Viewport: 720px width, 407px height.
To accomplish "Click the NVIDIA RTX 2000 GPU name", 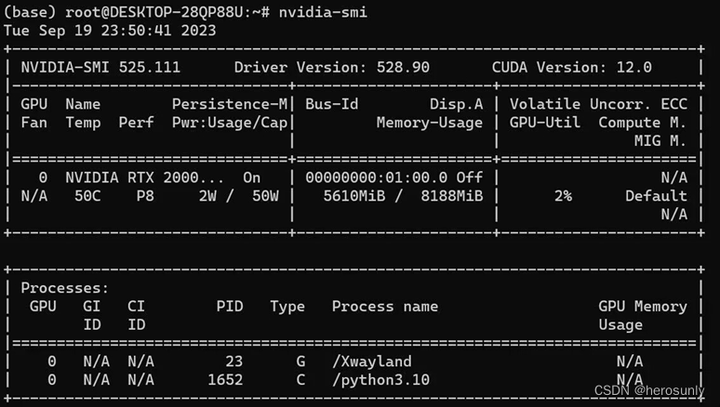I will [x=139, y=177].
